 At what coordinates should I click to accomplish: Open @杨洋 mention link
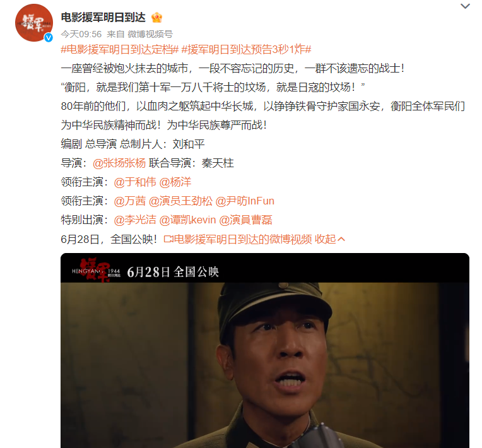(x=175, y=182)
